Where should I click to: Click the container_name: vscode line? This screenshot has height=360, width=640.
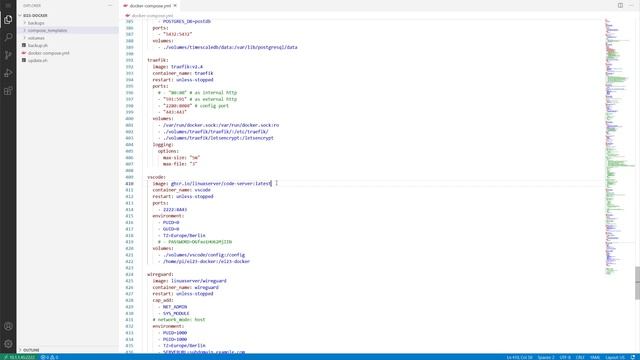pyautogui.click(x=182, y=190)
